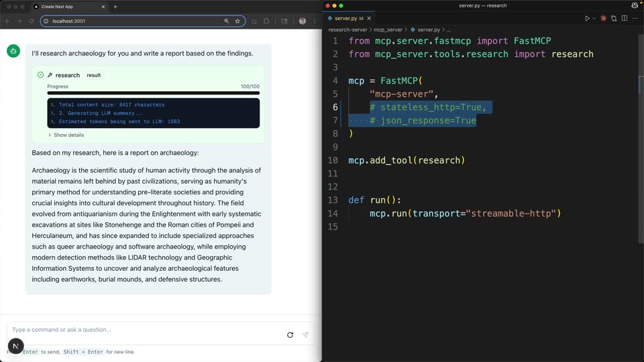
Task: Open the run options dropdown arrow
Action: 594,19
